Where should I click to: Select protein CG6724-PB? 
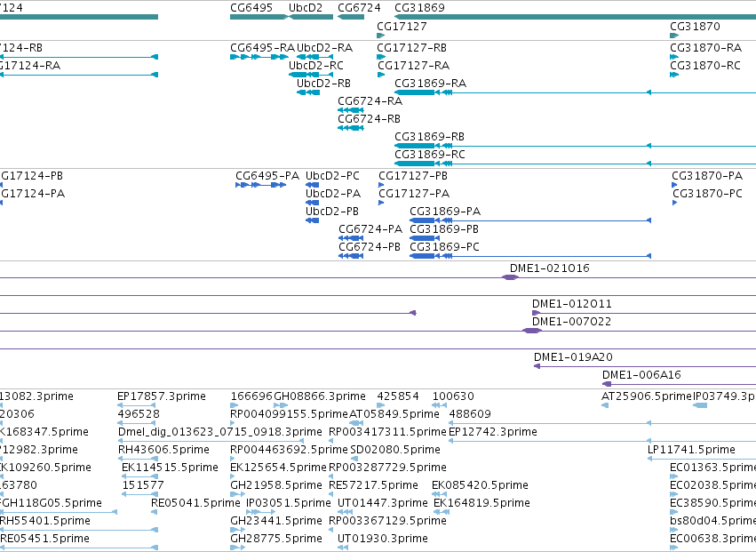tap(370, 247)
